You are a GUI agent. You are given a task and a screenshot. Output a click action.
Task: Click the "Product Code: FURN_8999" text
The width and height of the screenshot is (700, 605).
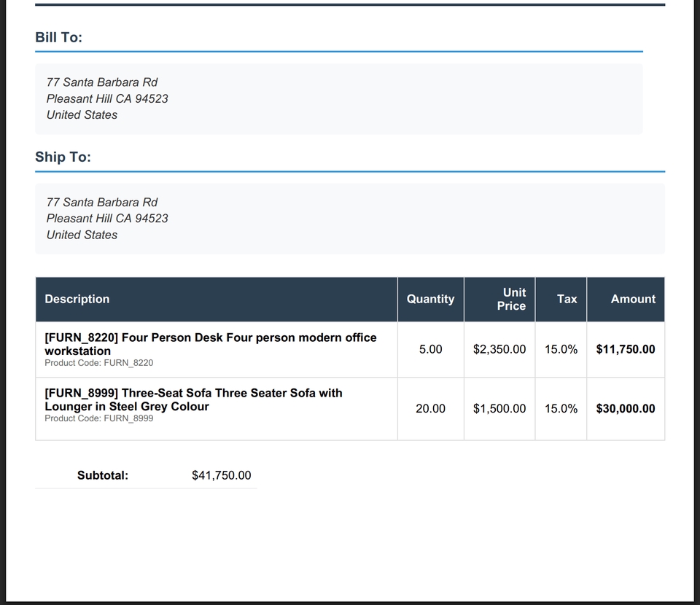(99, 418)
